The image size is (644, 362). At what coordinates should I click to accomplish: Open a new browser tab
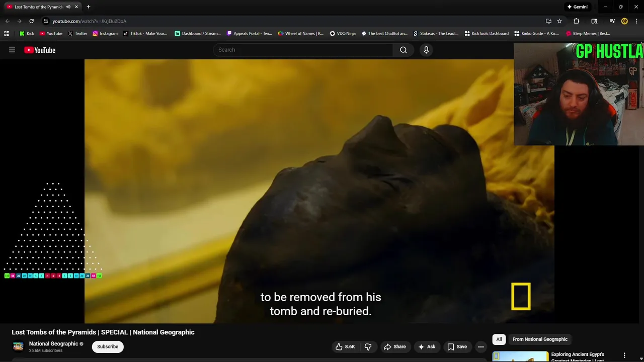[x=89, y=7]
